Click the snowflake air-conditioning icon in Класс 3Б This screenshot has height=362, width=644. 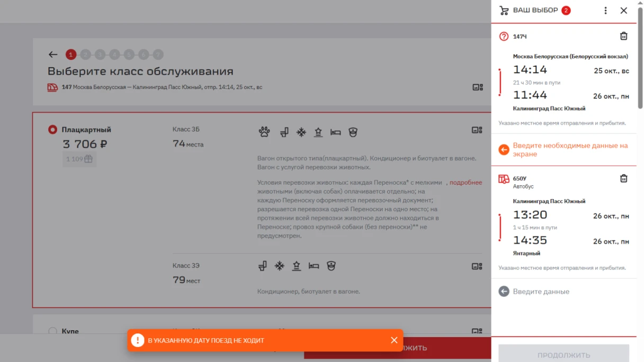pos(301,132)
